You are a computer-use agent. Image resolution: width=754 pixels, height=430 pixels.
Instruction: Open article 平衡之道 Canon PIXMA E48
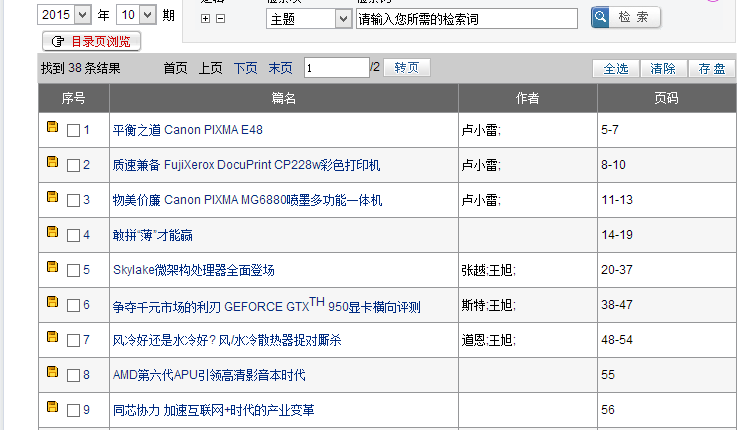(x=188, y=130)
